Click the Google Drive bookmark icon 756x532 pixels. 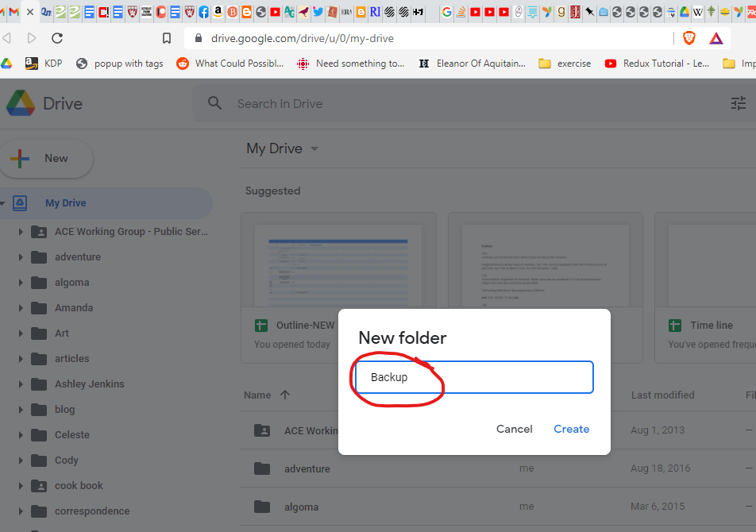(6, 64)
